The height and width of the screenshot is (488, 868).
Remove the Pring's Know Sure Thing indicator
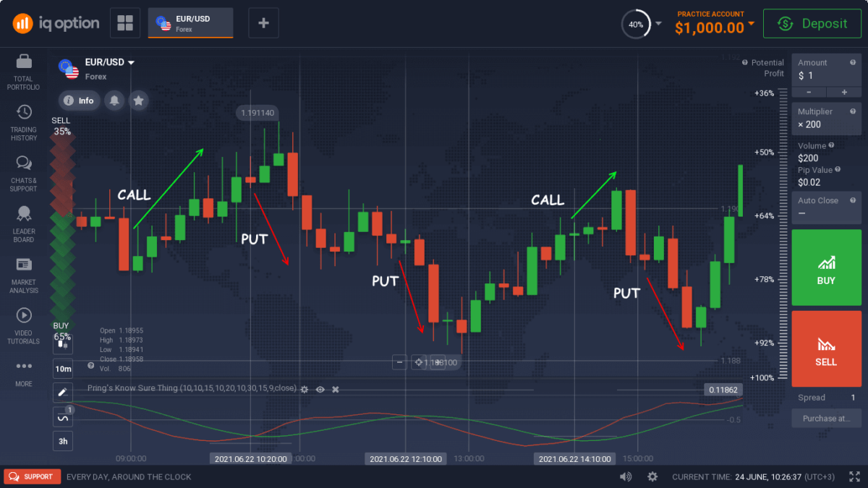336,389
